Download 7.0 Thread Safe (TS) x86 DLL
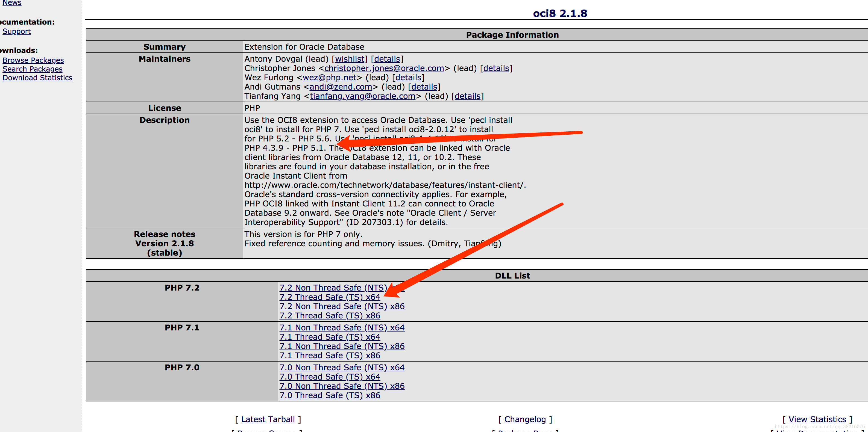868x432 pixels. tap(330, 396)
